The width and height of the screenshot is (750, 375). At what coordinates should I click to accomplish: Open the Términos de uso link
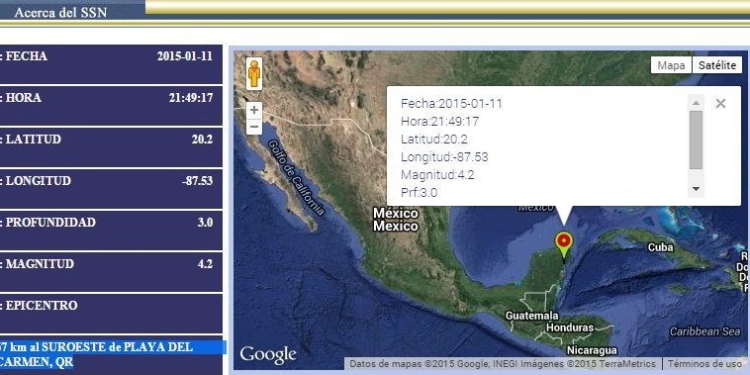click(706, 364)
